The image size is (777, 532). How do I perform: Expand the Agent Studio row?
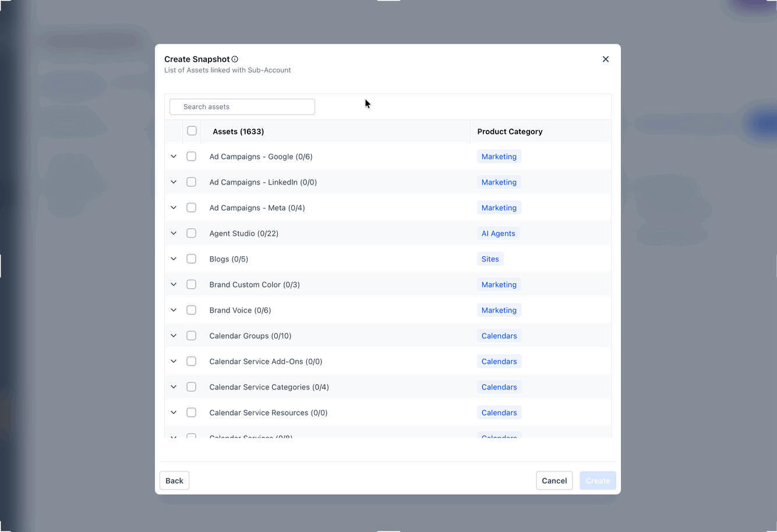pos(174,233)
